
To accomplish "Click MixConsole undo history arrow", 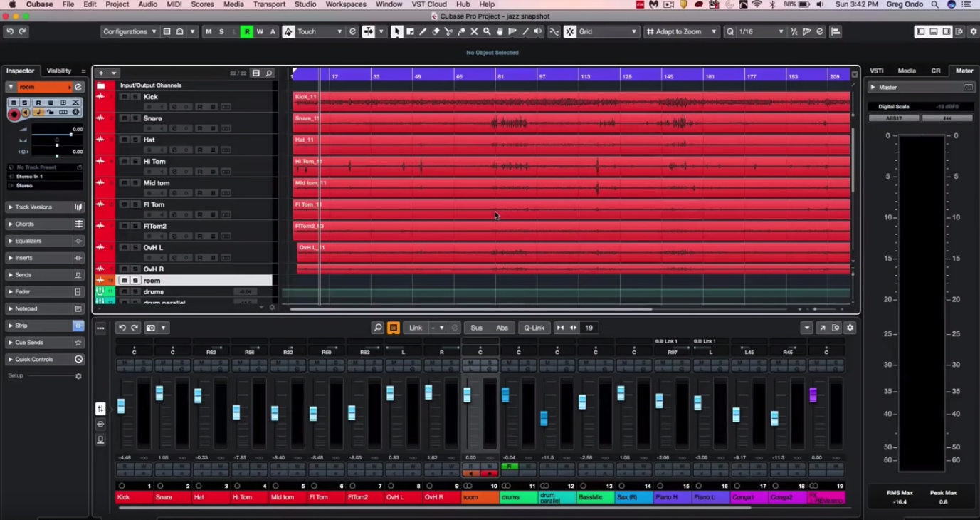I will 122,328.
